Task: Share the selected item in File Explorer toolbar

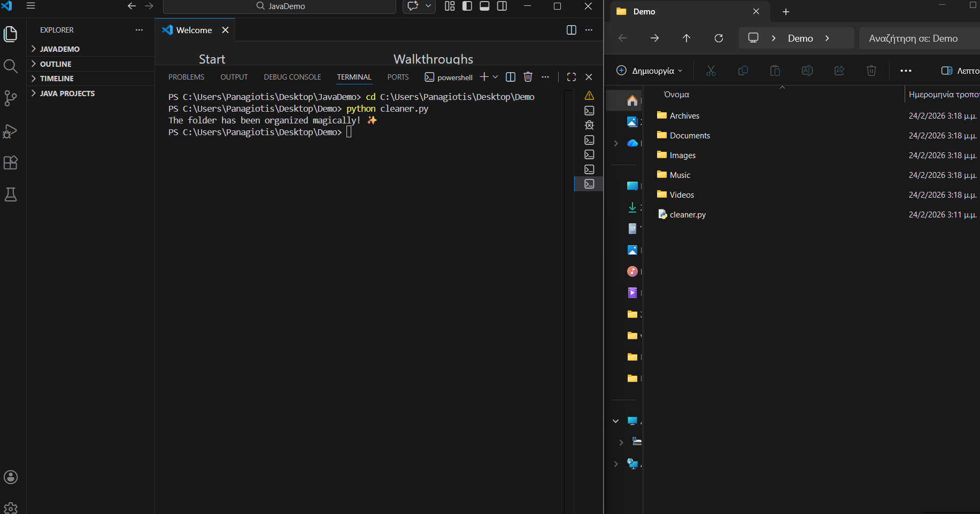Action: (839, 71)
